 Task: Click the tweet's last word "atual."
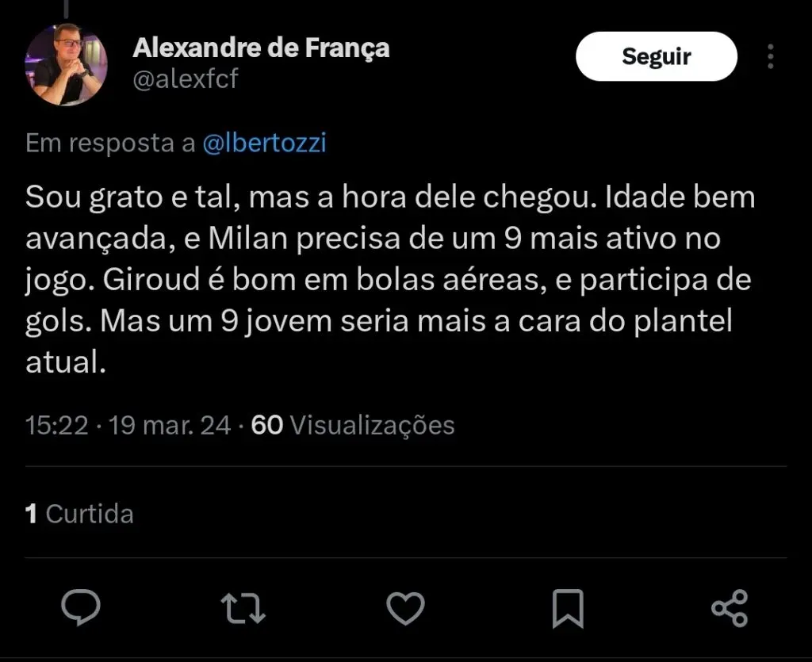pyautogui.click(x=65, y=365)
